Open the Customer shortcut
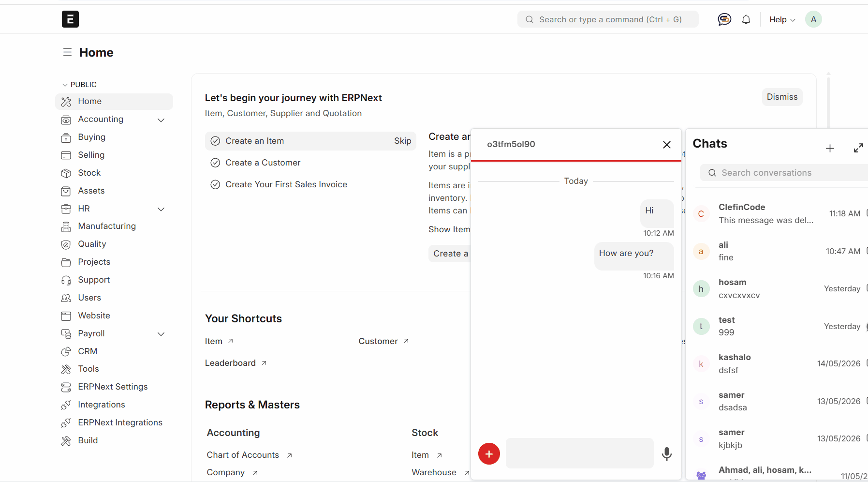This screenshot has height=482, width=868. (383, 341)
